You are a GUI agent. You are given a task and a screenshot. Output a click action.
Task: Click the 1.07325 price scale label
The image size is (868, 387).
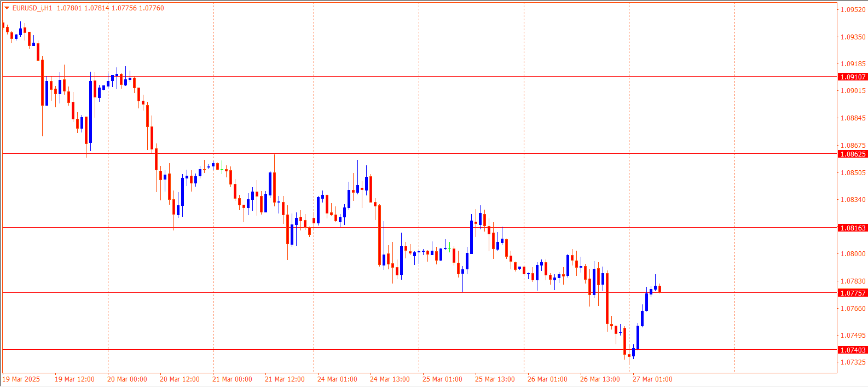click(x=853, y=362)
